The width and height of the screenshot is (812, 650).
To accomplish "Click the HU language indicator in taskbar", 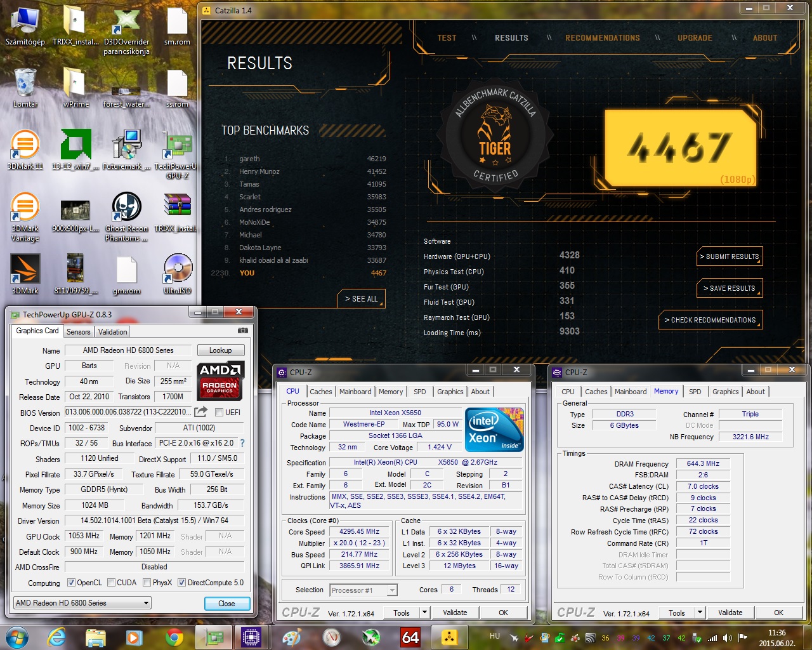I will pyautogui.click(x=495, y=635).
